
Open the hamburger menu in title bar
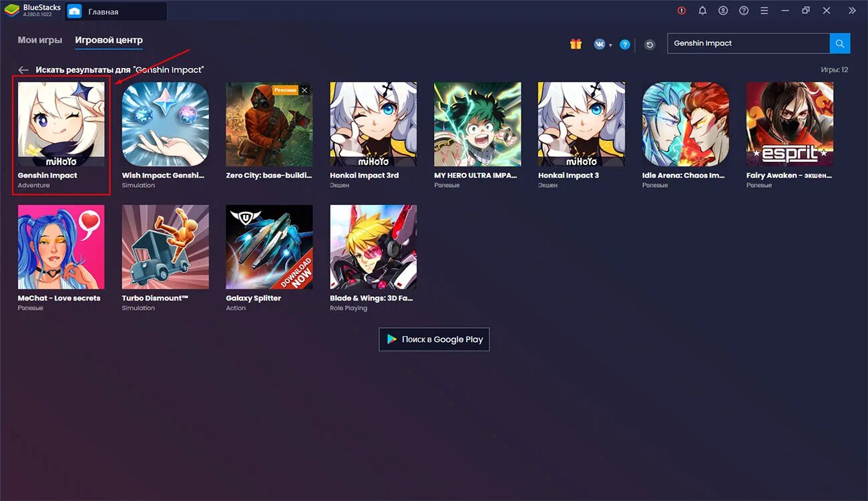[x=765, y=11]
